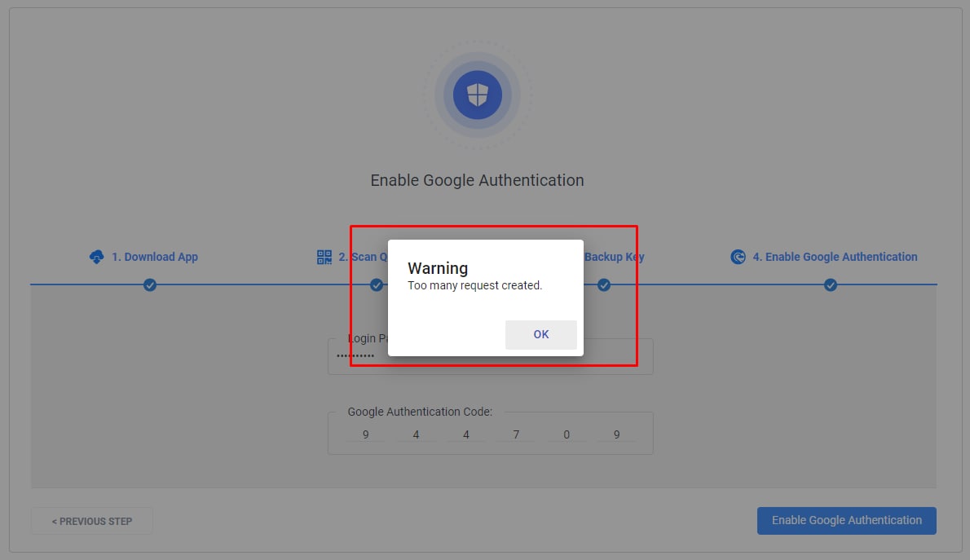Image resolution: width=970 pixels, height=560 pixels.
Task: Click the Download App cloud icon
Action: 96,257
